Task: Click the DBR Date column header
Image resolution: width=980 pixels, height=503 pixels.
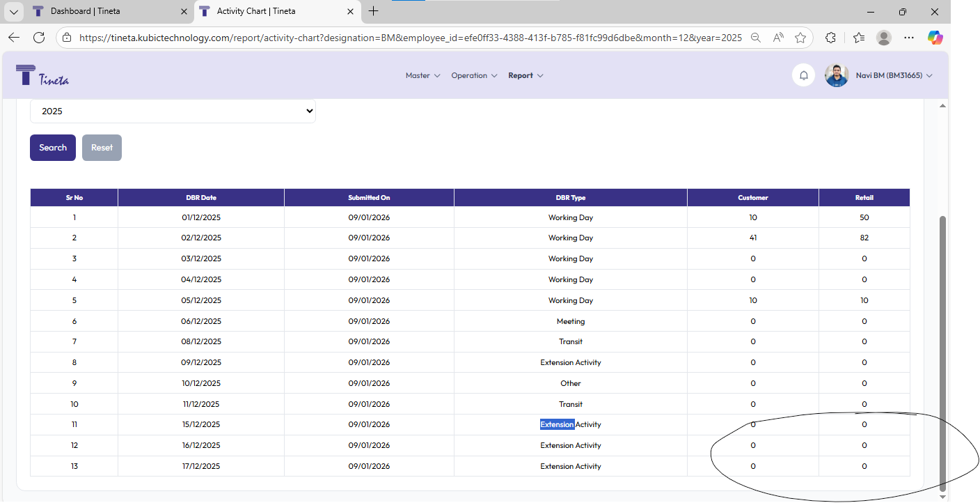Action: pyautogui.click(x=201, y=198)
